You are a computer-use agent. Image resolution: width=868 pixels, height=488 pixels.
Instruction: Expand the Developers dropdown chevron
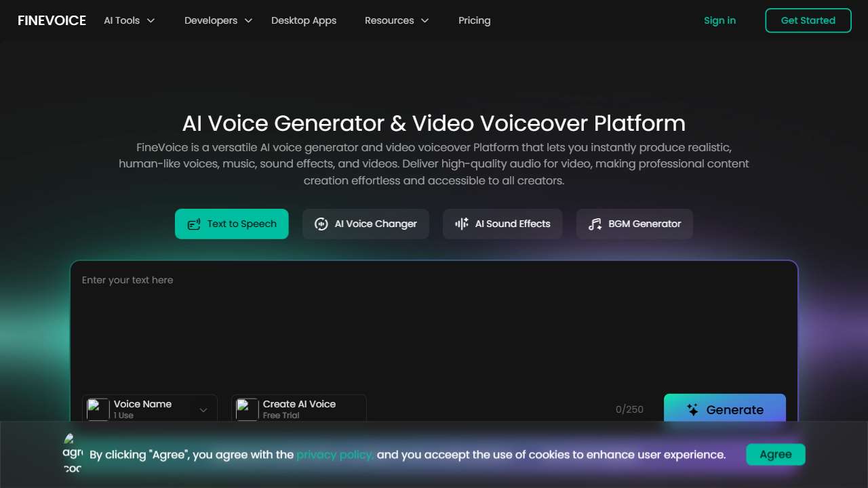click(248, 21)
